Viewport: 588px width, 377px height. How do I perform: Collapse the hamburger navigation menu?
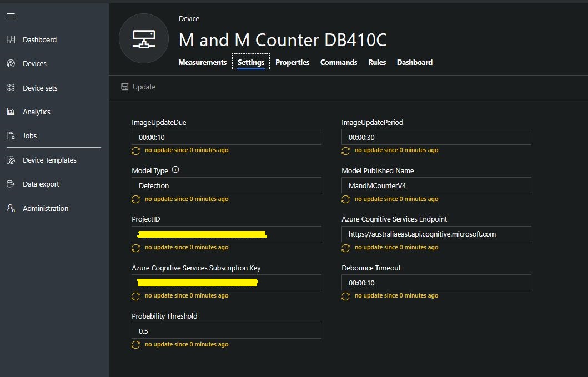[x=11, y=16]
